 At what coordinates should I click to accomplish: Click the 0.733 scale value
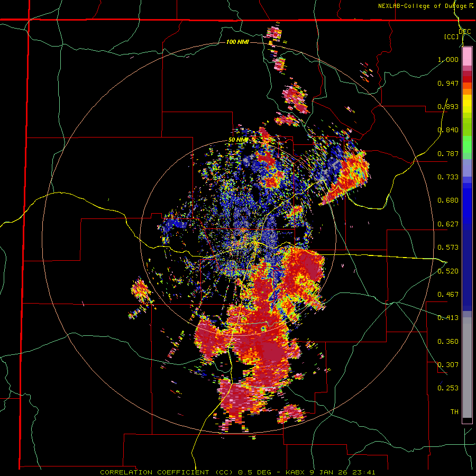(x=448, y=177)
